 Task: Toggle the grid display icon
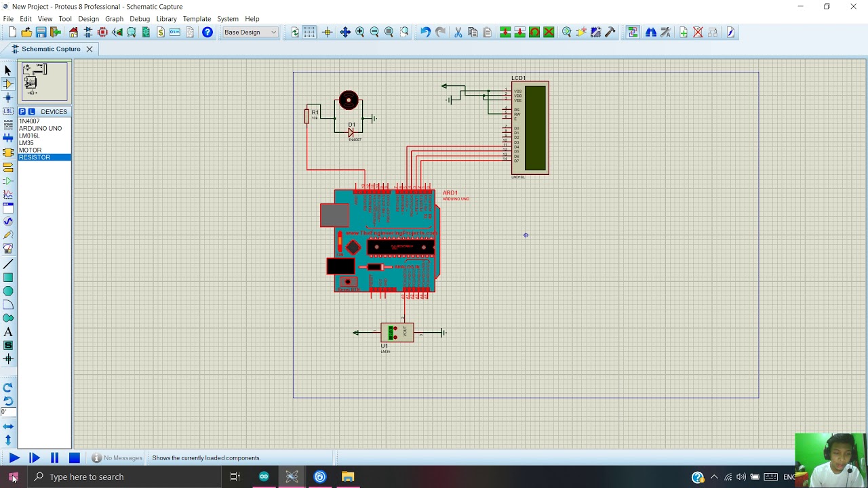(309, 33)
